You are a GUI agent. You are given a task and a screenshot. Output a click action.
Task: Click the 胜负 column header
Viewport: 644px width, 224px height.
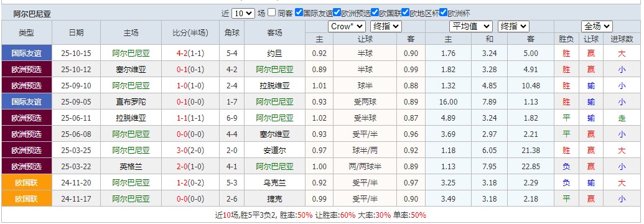click(566, 39)
